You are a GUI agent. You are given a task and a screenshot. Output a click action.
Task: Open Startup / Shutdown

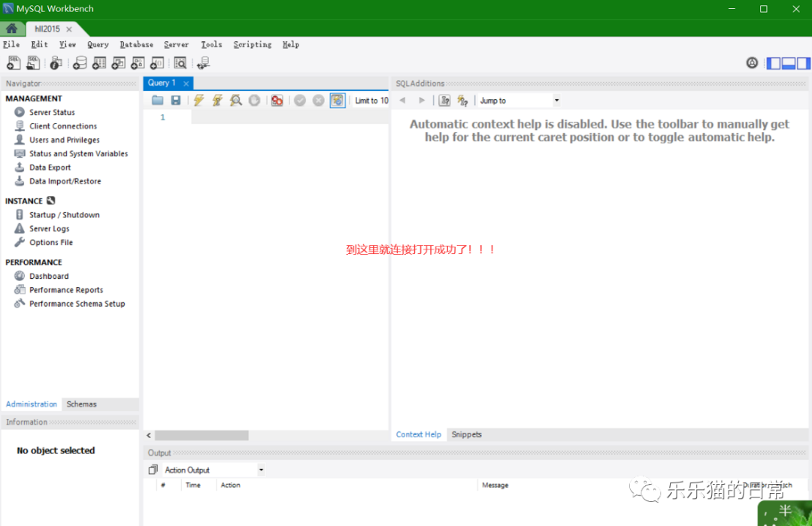64,215
